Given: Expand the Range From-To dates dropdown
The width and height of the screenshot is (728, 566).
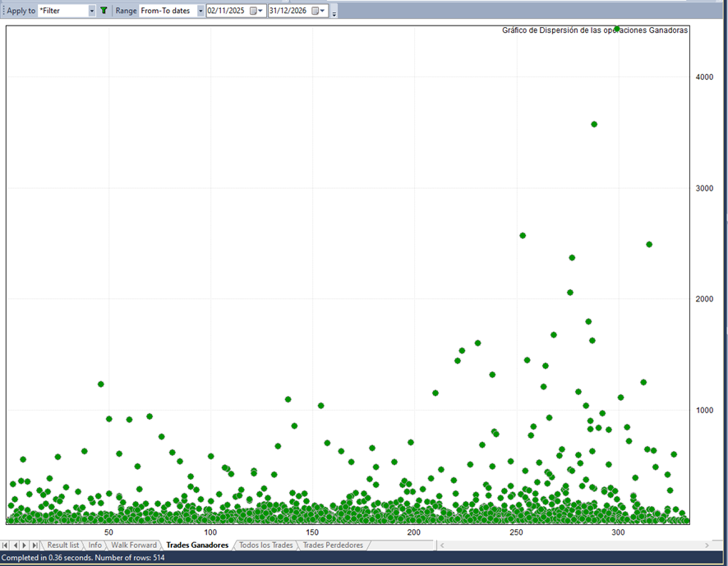Looking at the screenshot, I should [200, 11].
